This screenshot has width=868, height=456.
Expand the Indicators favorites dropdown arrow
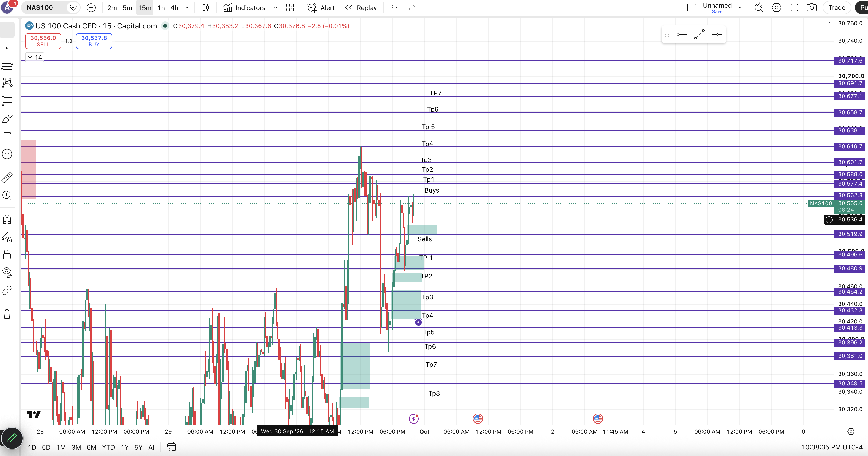[275, 7]
